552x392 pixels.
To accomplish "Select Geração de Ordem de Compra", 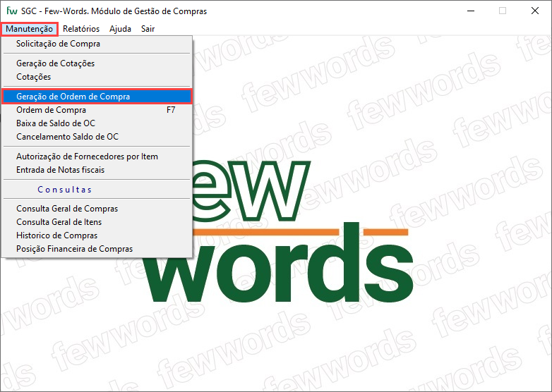I will point(97,97).
